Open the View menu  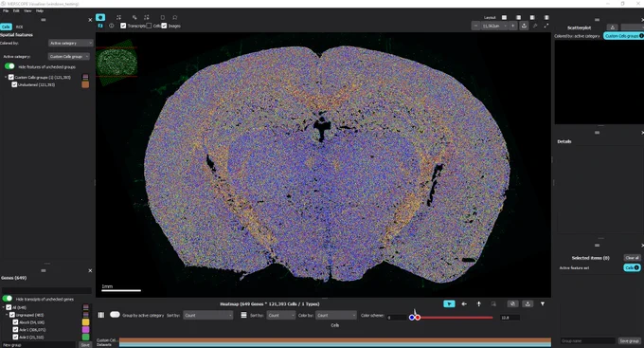tap(27, 10)
